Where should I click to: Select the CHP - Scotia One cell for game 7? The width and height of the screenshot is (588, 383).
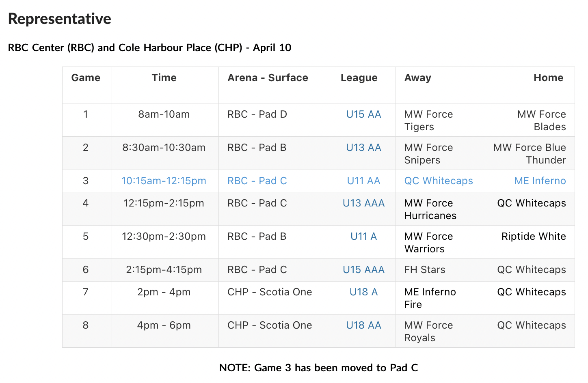pos(270,292)
